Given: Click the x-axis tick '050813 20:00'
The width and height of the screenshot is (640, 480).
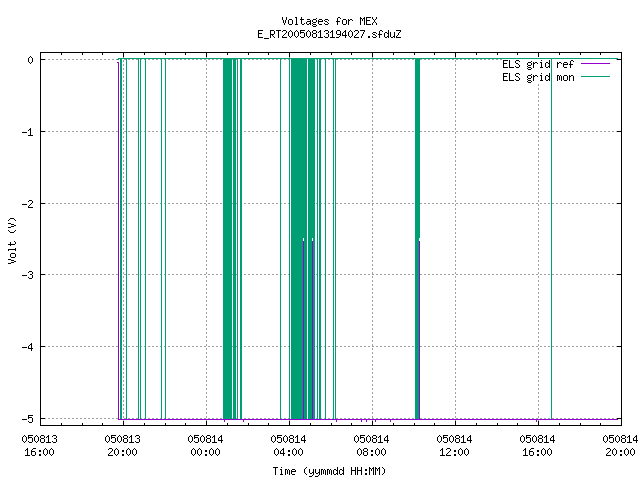Looking at the screenshot, I should (x=122, y=446).
